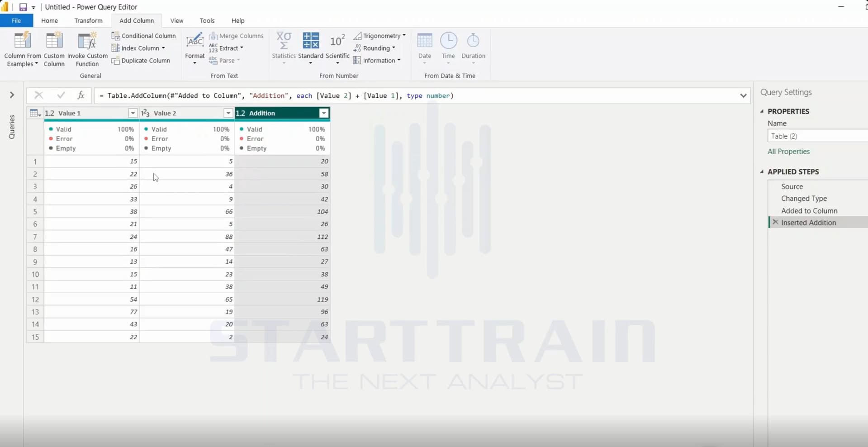Switch to the View tab
868x447 pixels.
177,20
